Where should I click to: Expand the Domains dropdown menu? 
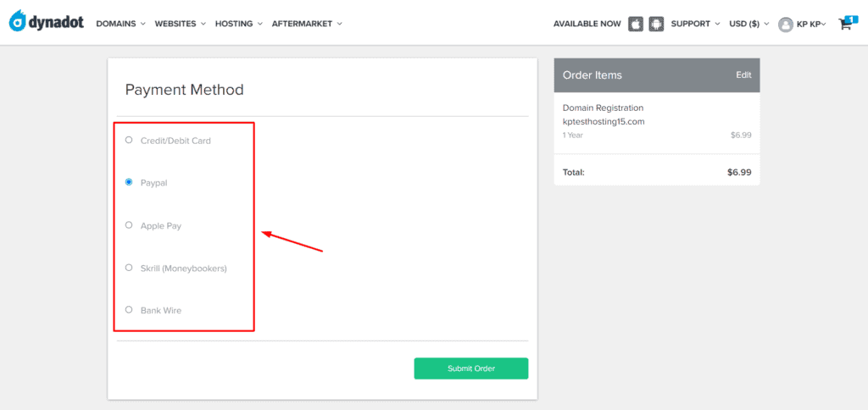120,24
